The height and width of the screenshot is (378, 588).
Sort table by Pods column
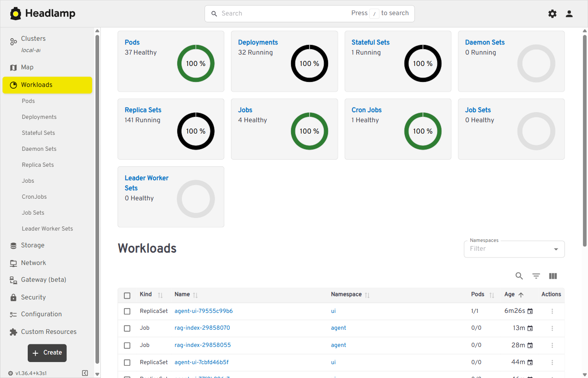tap(491, 295)
